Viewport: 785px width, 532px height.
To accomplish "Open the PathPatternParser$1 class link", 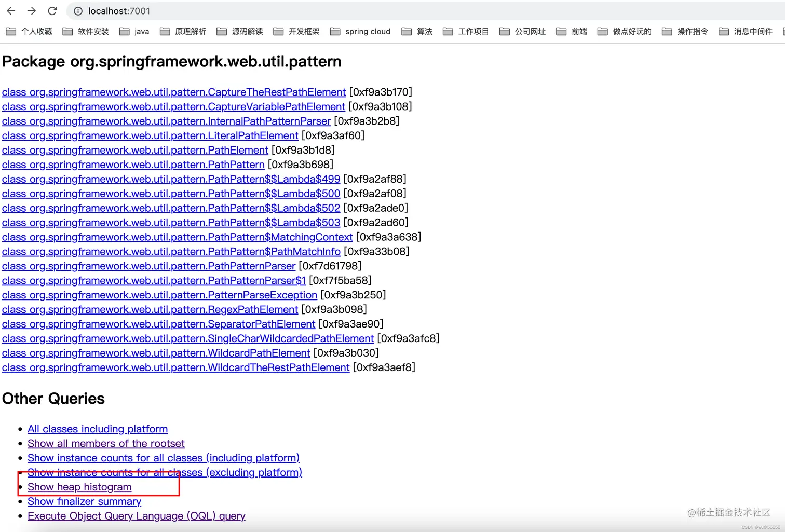I will (154, 281).
